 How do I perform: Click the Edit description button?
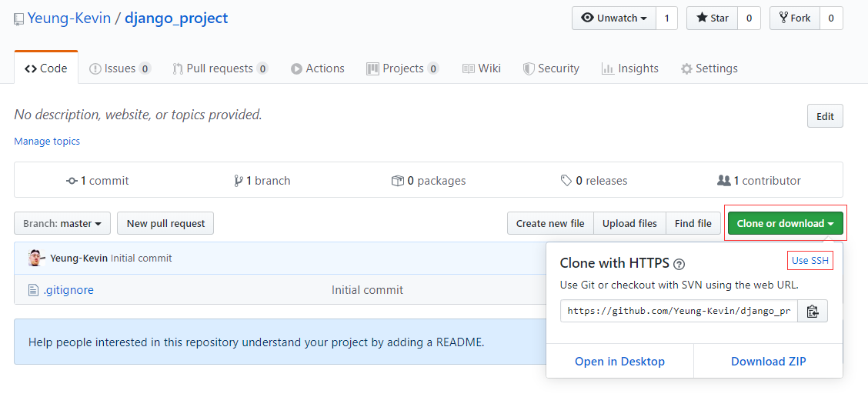pyautogui.click(x=825, y=116)
